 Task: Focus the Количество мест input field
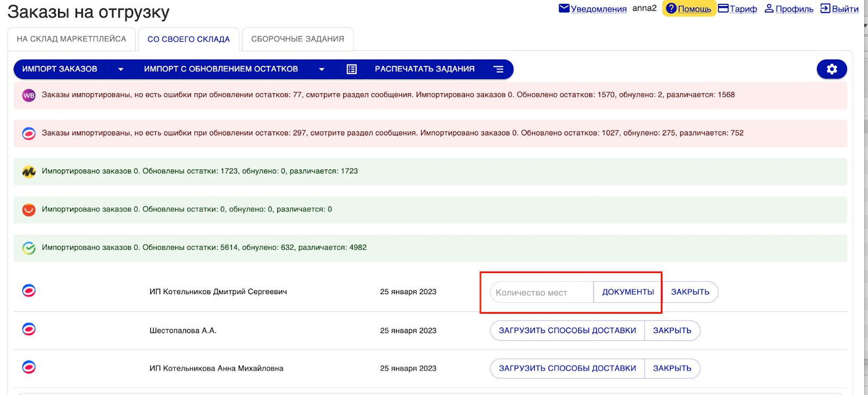coord(542,292)
